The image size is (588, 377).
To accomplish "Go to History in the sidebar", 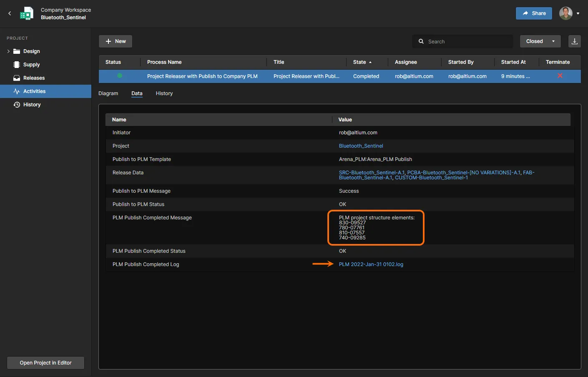I will [x=32, y=105].
